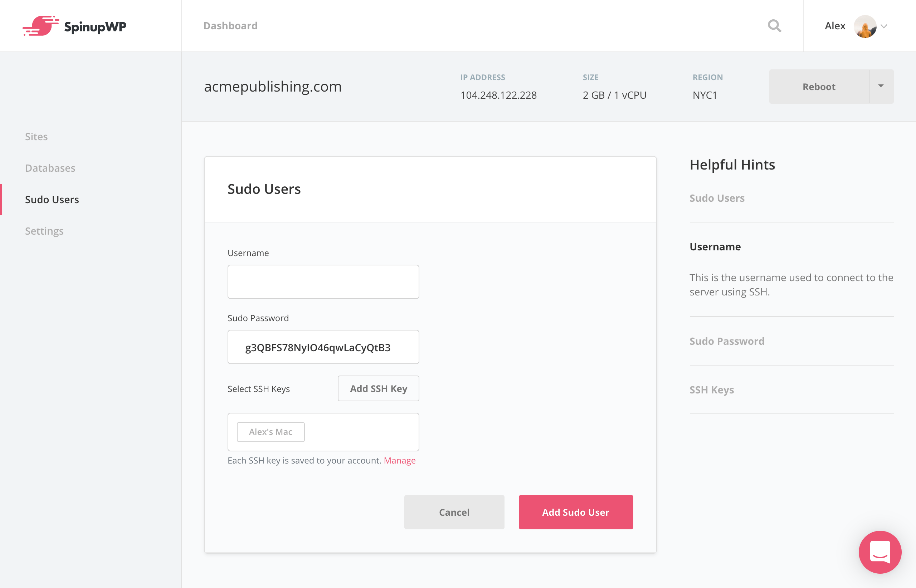Click the SSH keys selection box
The image size is (916, 588).
coord(323,432)
